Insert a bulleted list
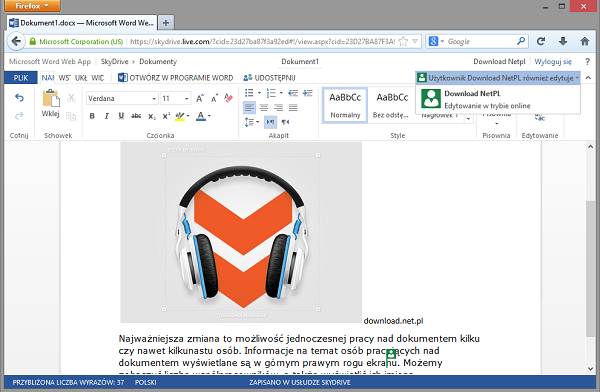This screenshot has height=392, width=600. coord(249,93)
